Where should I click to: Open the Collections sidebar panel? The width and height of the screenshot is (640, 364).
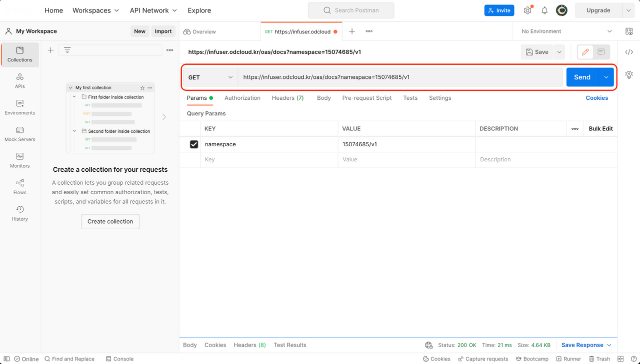pos(20,55)
